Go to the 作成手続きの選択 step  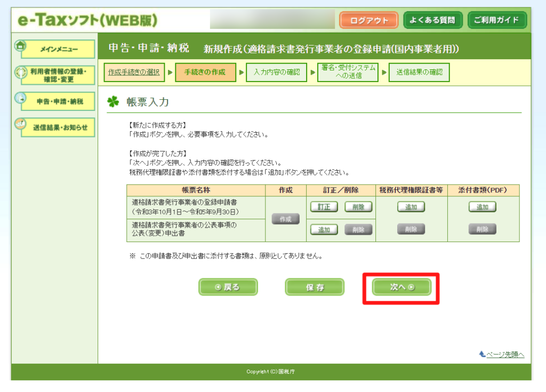134,73
